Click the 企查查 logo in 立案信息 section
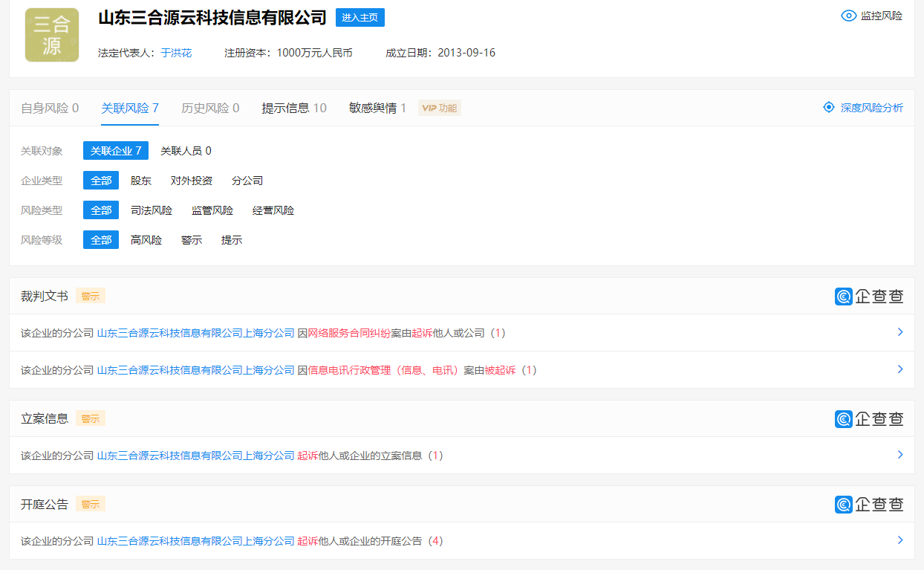The width and height of the screenshot is (924, 570). tap(869, 419)
